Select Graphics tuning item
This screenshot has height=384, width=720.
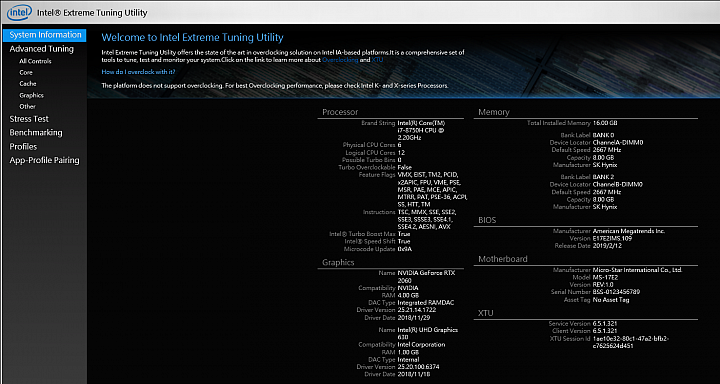click(31, 95)
